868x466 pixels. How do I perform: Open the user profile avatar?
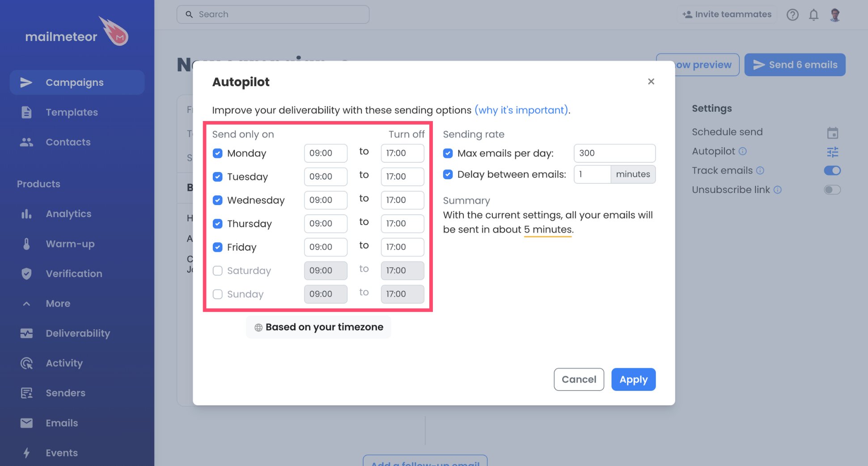[x=835, y=15]
